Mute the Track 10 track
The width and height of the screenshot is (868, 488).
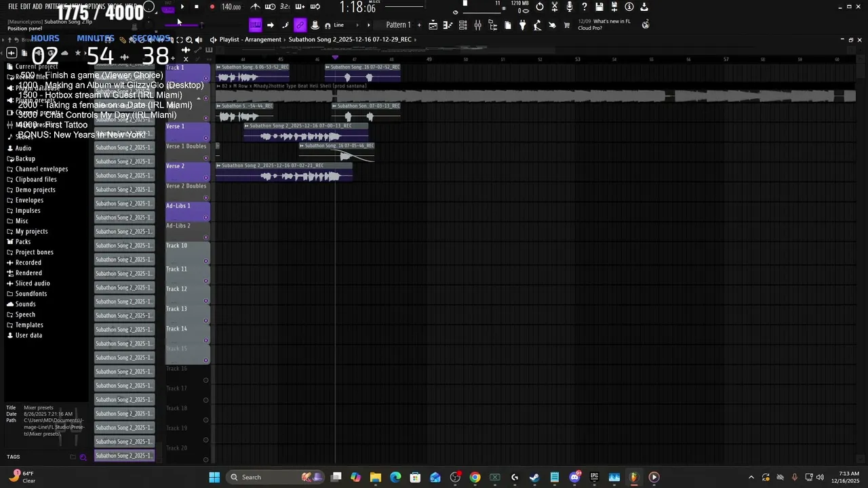click(206, 261)
